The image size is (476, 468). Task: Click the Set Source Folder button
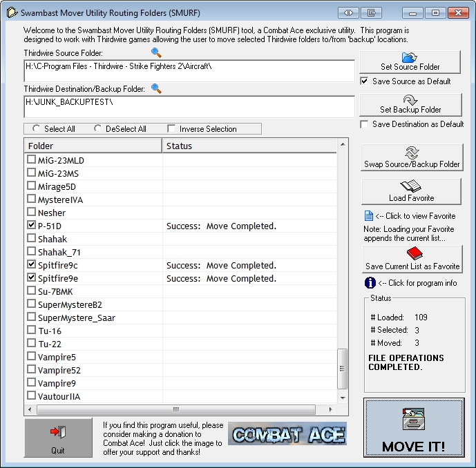pos(410,62)
